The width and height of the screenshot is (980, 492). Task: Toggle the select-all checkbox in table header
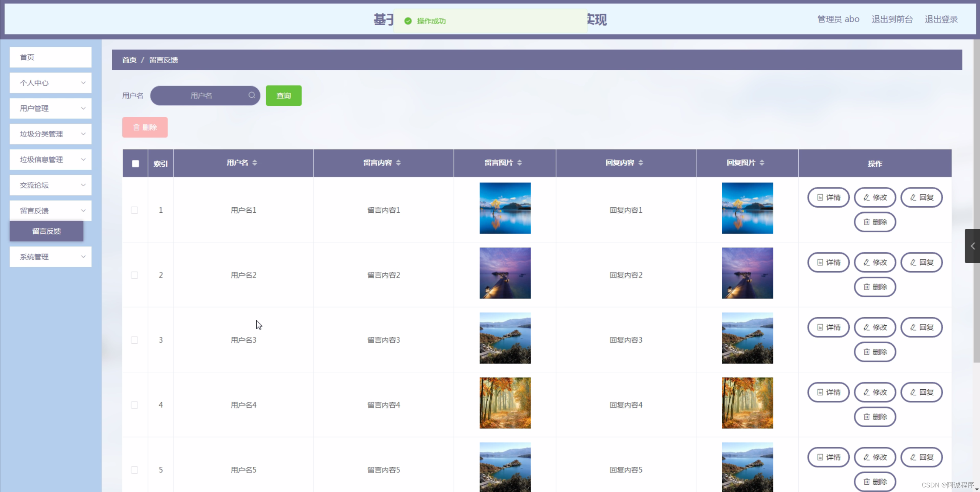pos(135,164)
